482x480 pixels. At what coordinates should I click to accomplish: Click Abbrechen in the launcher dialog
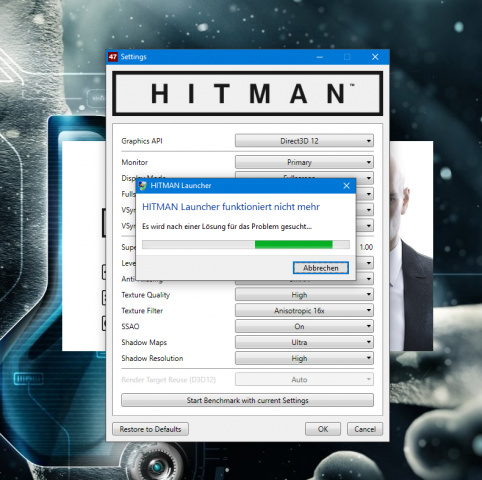click(x=321, y=268)
